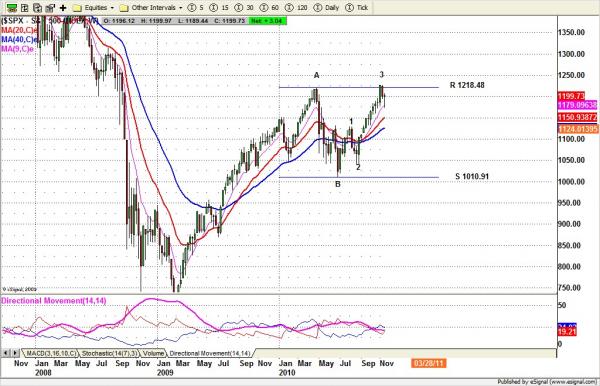Click the red 1199.73 price marker
600x386 pixels.
click(x=571, y=96)
